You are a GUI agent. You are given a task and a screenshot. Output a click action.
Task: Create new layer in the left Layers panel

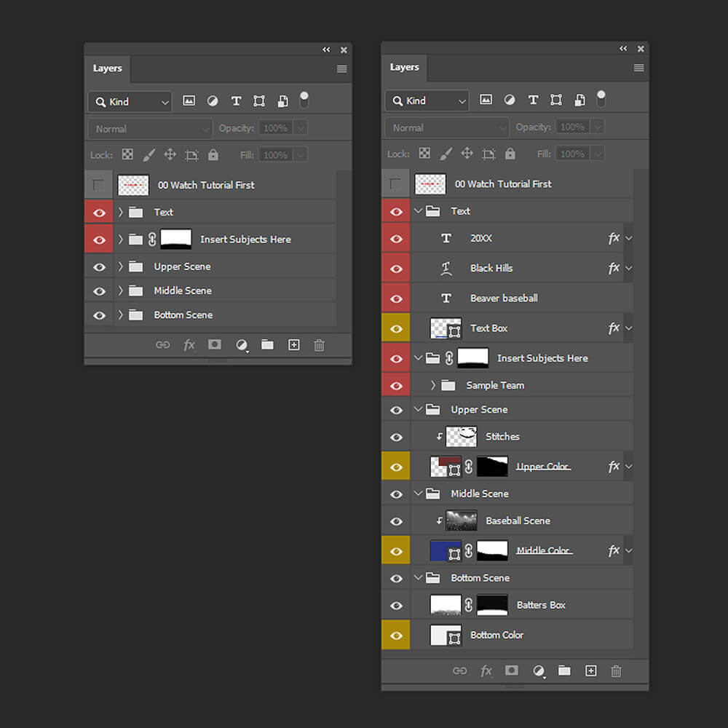click(293, 345)
